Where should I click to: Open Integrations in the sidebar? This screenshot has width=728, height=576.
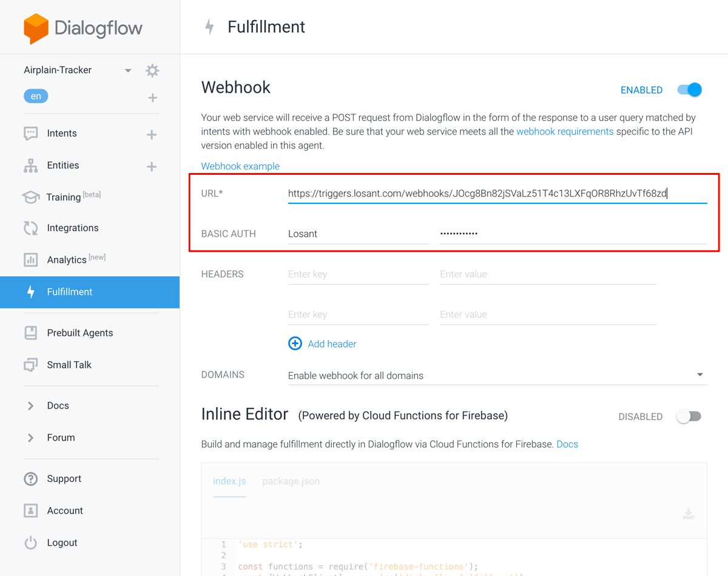pyautogui.click(x=72, y=228)
